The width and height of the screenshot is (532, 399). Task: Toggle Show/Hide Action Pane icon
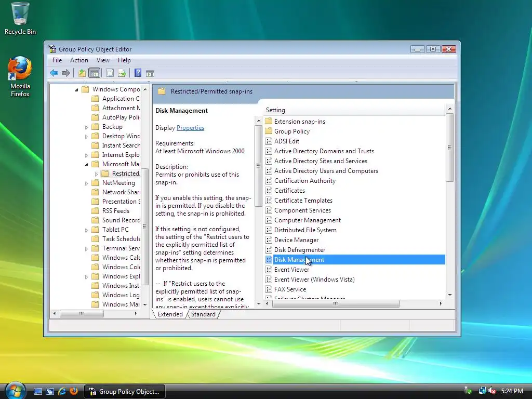tap(150, 73)
